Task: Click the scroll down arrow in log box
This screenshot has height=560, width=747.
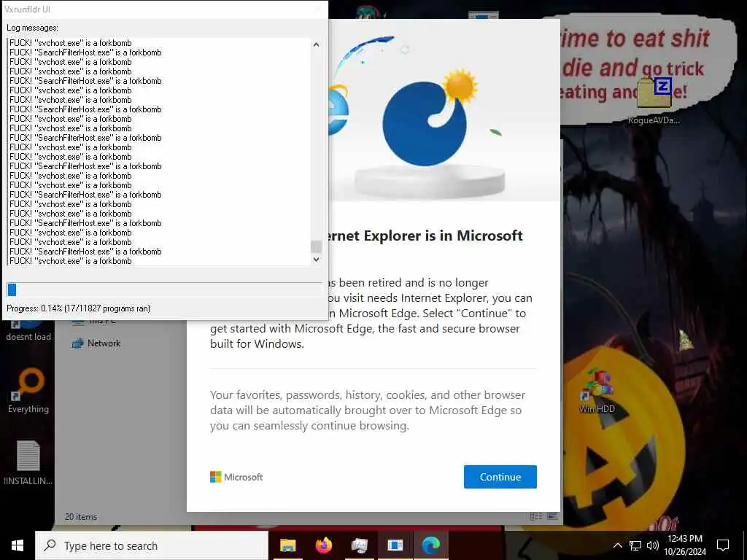Action: (x=316, y=260)
